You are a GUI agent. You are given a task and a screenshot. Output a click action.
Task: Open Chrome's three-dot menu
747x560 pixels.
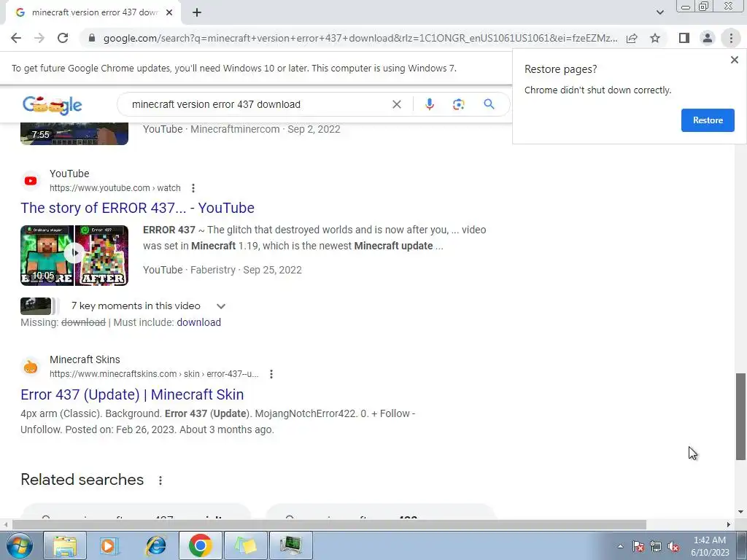(731, 38)
